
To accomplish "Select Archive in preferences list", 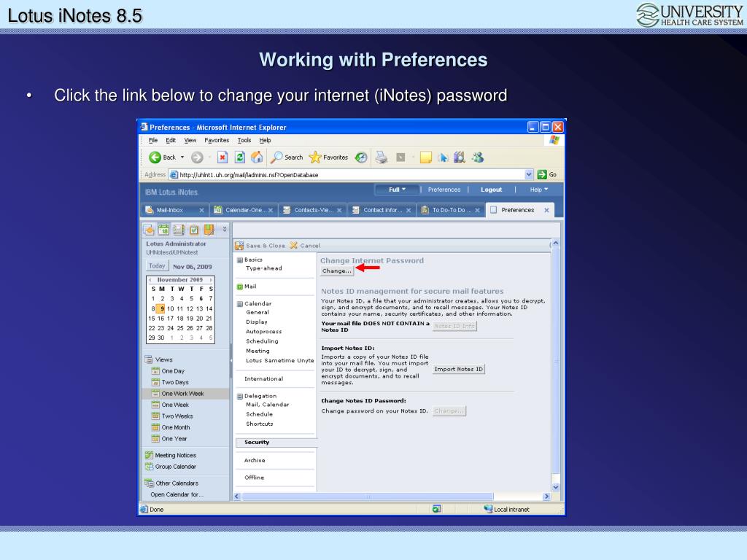I will [255, 461].
